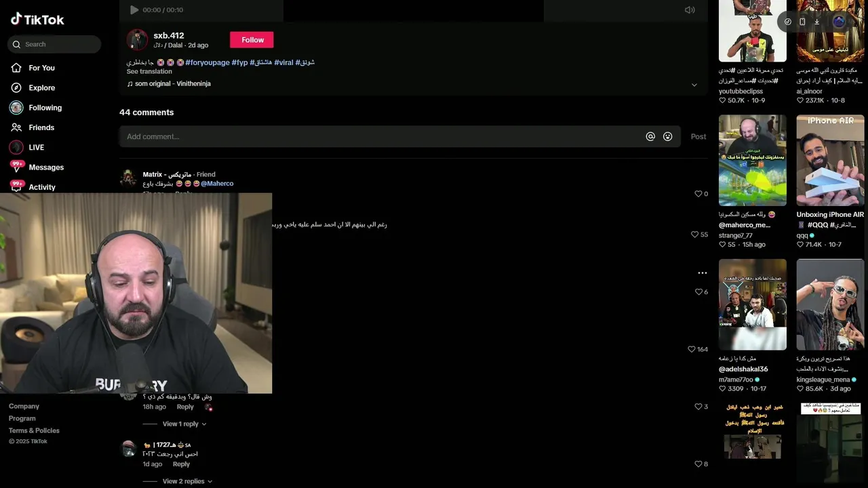
Task: Open the kingsleague_mena video thumbnail
Action: tap(830, 304)
